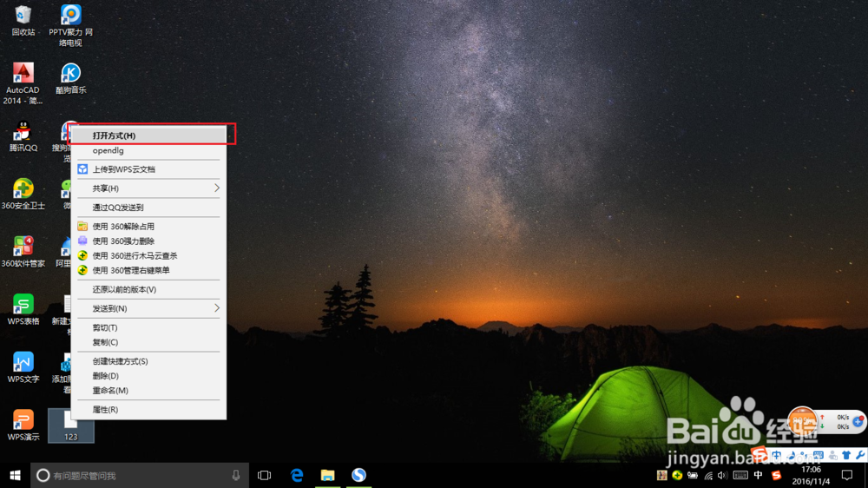Choose 使用 360强力删除
Screen dimensions: 868x488
[x=148, y=241]
